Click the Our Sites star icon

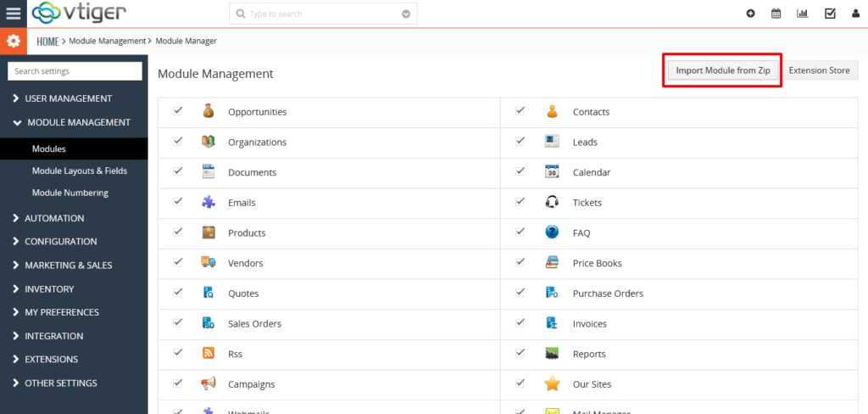pyautogui.click(x=552, y=383)
